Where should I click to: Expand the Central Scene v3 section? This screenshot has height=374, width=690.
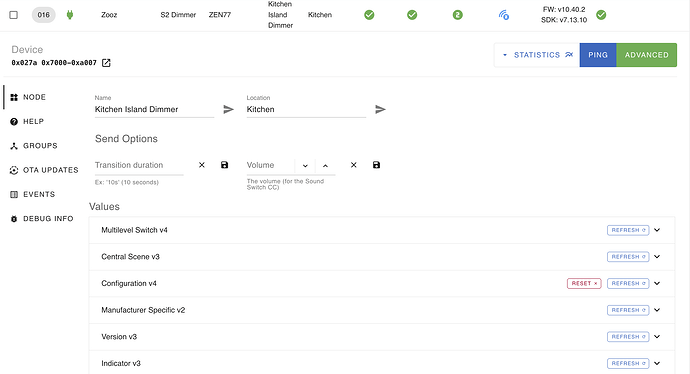pos(657,257)
